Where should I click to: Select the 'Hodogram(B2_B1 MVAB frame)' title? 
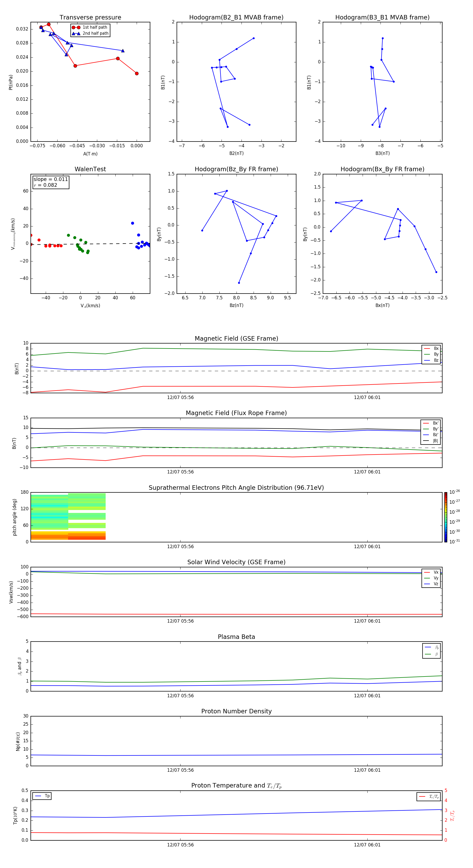(236, 18)
